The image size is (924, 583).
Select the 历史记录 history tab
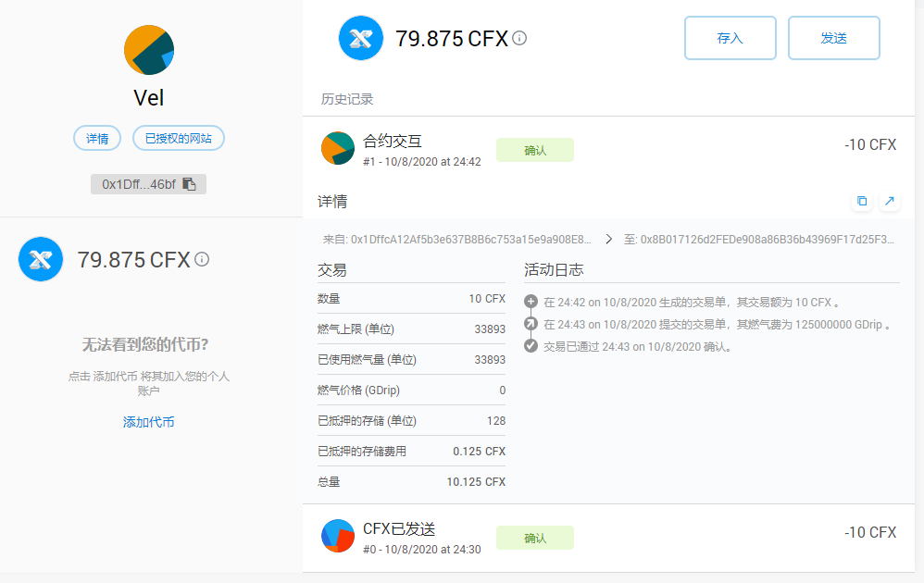pyautogui.click(x=347, y=99)
